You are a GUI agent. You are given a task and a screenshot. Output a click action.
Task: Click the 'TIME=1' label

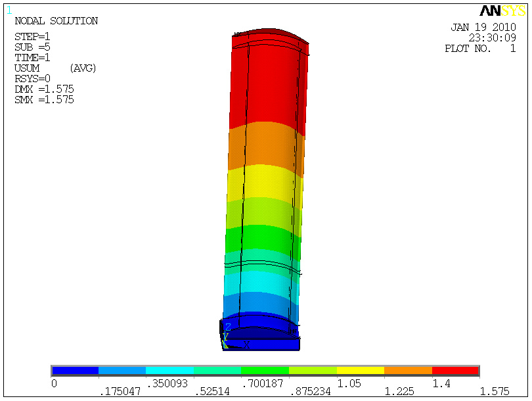pos(32,57)
